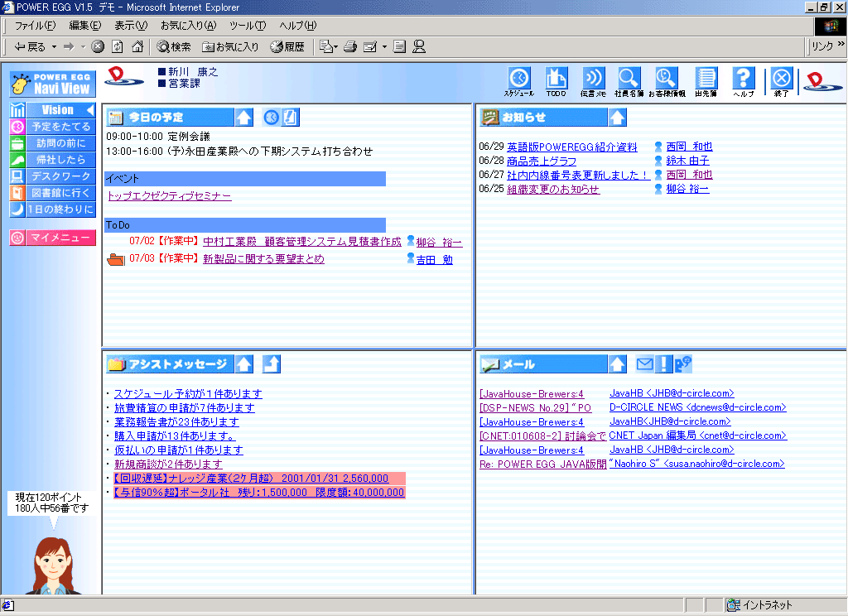Click 検索 search in browser toolbar
This screenshot has height=616, width=848.
click(174, 47)
